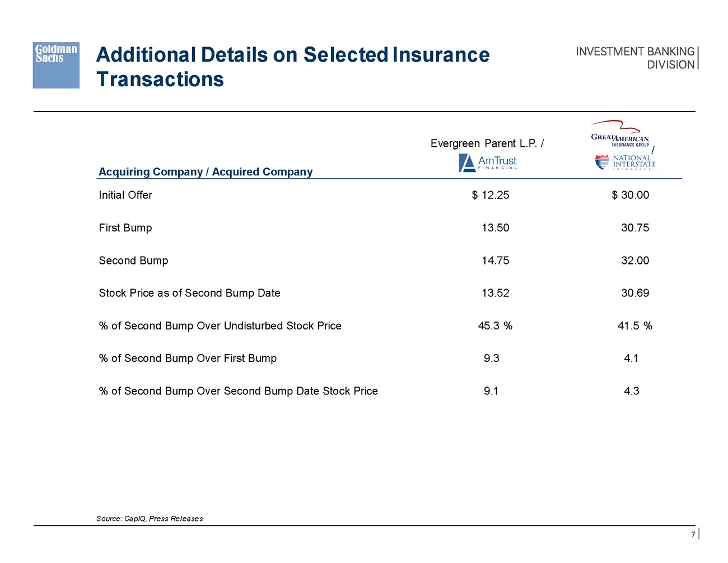This screenshot has width=728, height=563.
Task: Click Stock Price as of Second Bump Date
Action: tap(189, 293)
